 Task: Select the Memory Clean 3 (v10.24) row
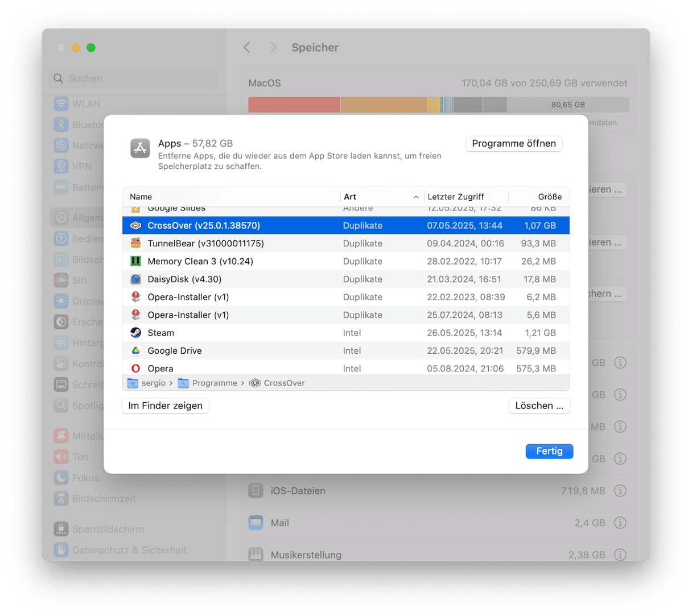coord(346,261)
